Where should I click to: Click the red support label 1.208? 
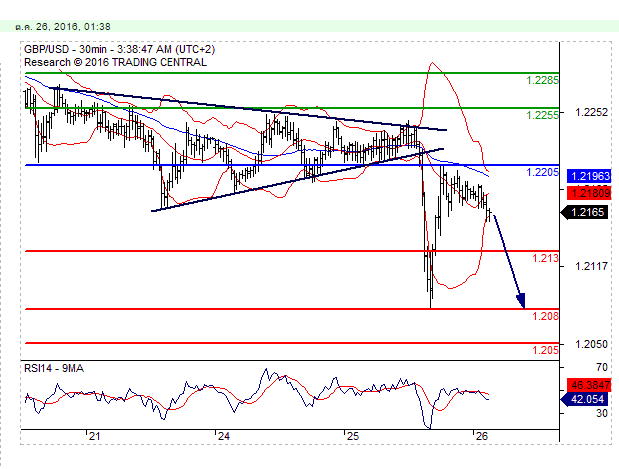546,316
